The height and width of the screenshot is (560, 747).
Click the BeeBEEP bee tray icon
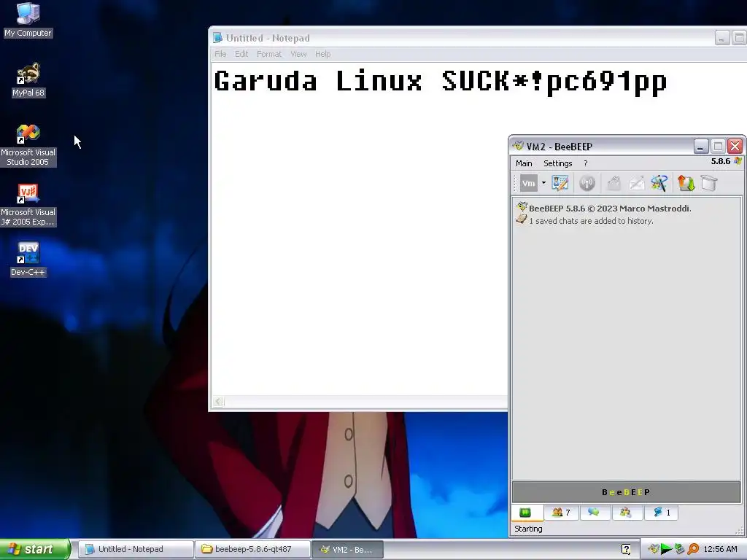[653, 549]
